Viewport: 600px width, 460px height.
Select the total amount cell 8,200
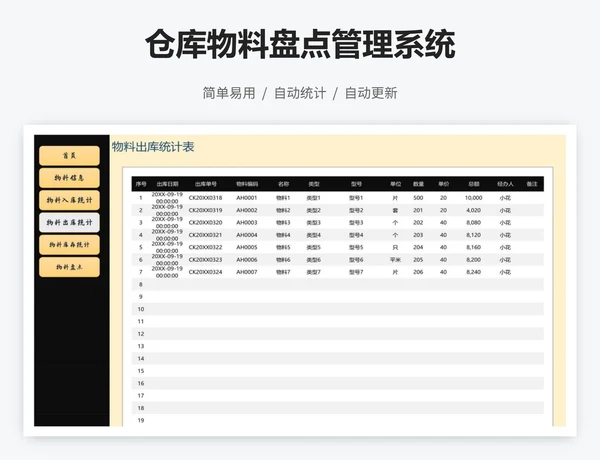(474, 259)
